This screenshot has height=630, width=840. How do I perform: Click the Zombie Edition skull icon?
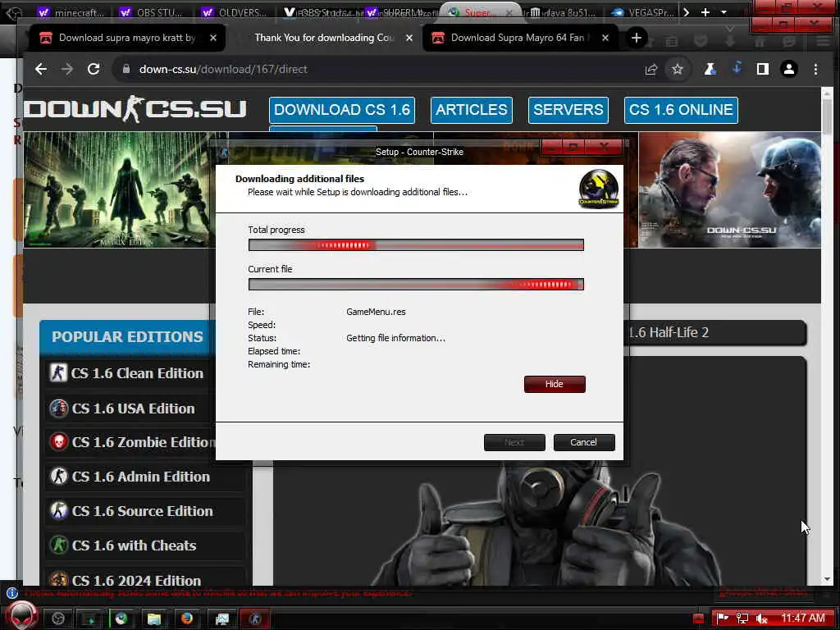58,442
